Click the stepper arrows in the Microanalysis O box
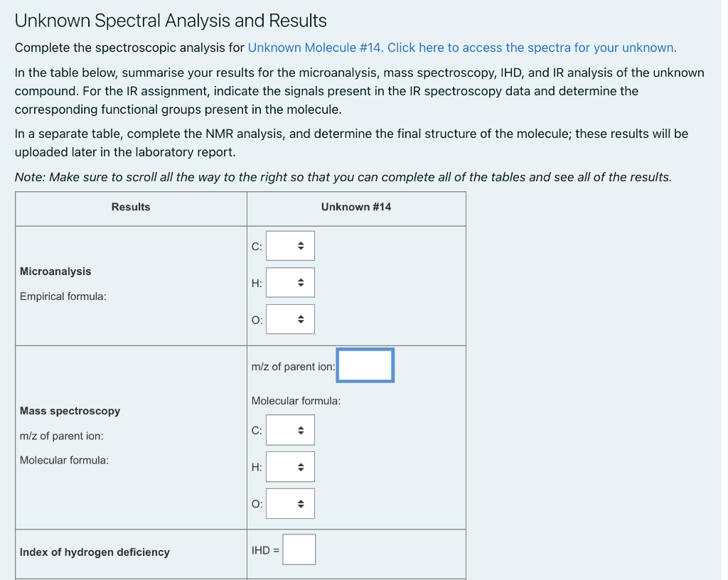 point(301,318)
